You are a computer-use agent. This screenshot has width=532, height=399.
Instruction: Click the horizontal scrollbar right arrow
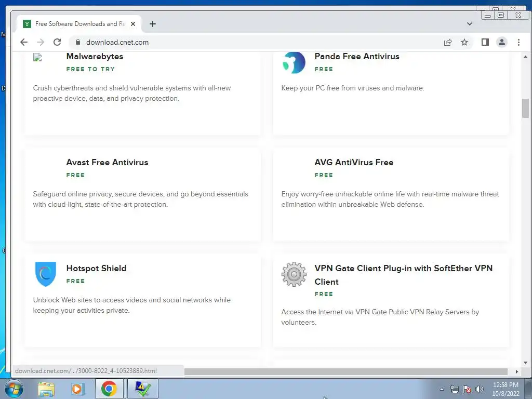[x=517, y=371]
